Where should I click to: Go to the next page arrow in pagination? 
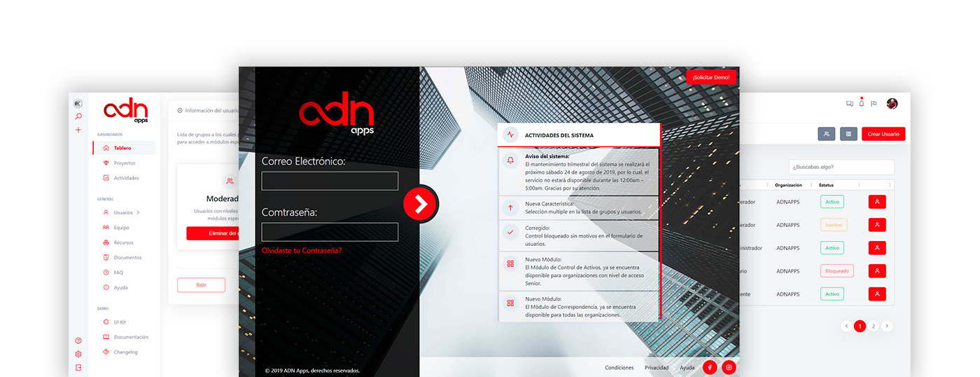pos(887,326)
